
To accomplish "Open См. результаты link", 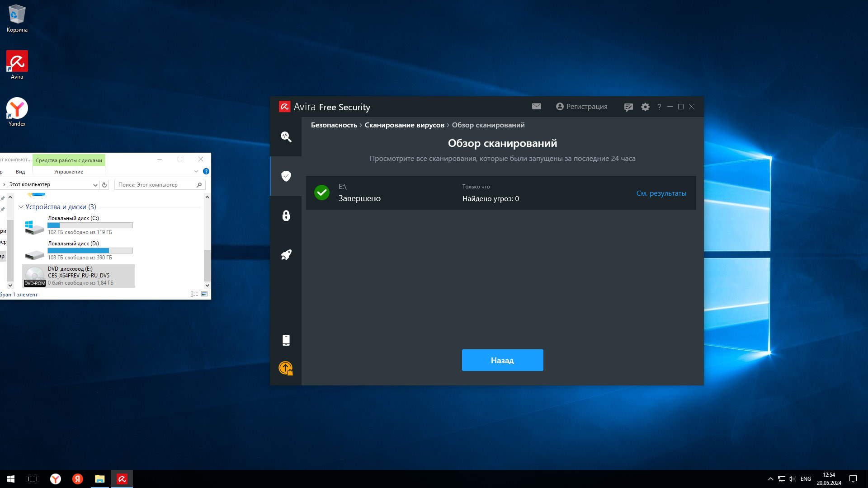I will pos(661,193).
